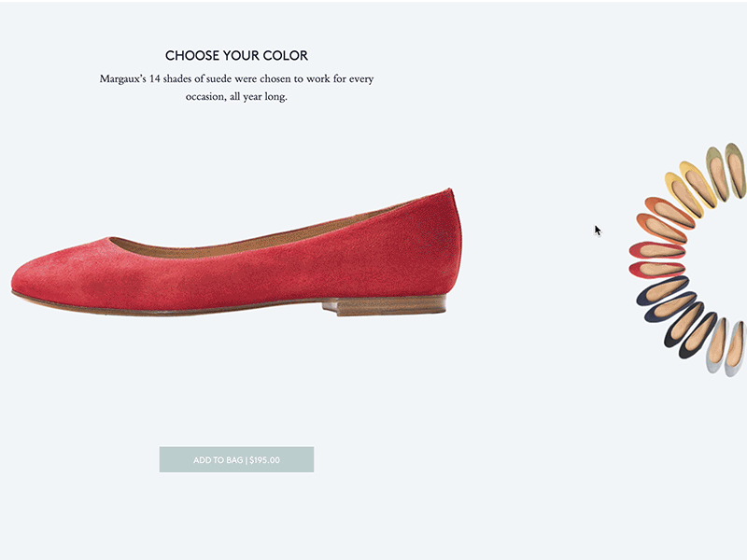
Task: Click the $195.00 price on the button
Action: (x=263, y=459)
